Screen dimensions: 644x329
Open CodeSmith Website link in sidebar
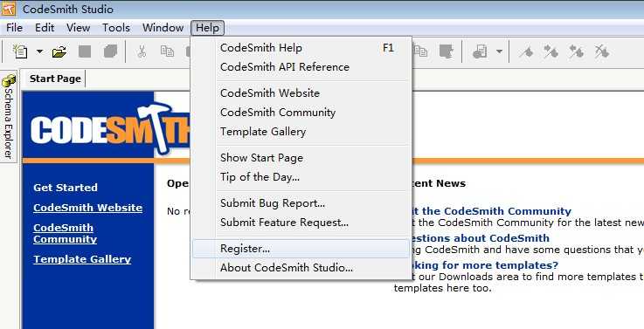[x=88, y=208]
